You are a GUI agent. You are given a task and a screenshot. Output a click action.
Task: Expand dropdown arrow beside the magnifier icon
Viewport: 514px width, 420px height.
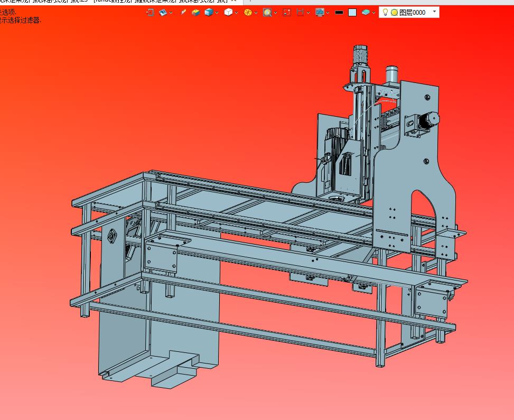(275, 13)
